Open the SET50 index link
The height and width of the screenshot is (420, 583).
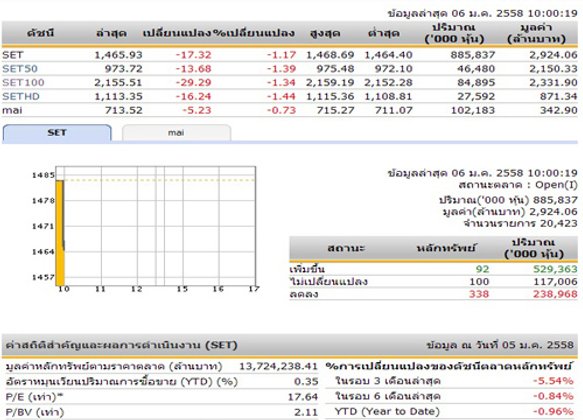click(20, 69)
